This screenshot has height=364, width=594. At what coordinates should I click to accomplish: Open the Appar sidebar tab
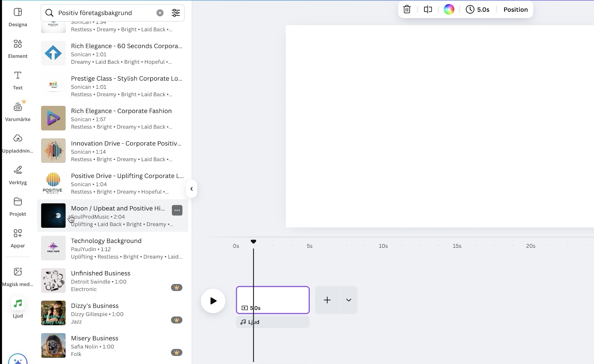[18, 238]
